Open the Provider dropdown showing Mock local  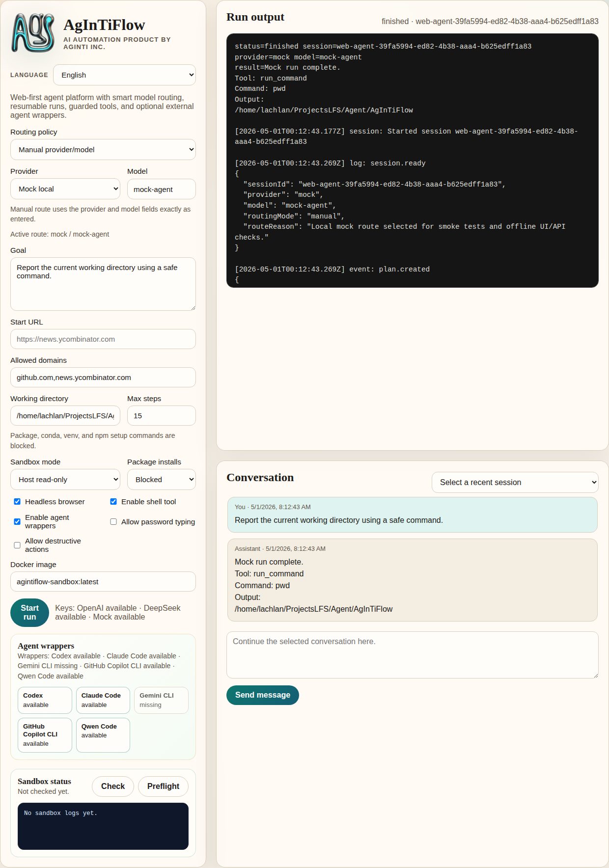(65, 189)
